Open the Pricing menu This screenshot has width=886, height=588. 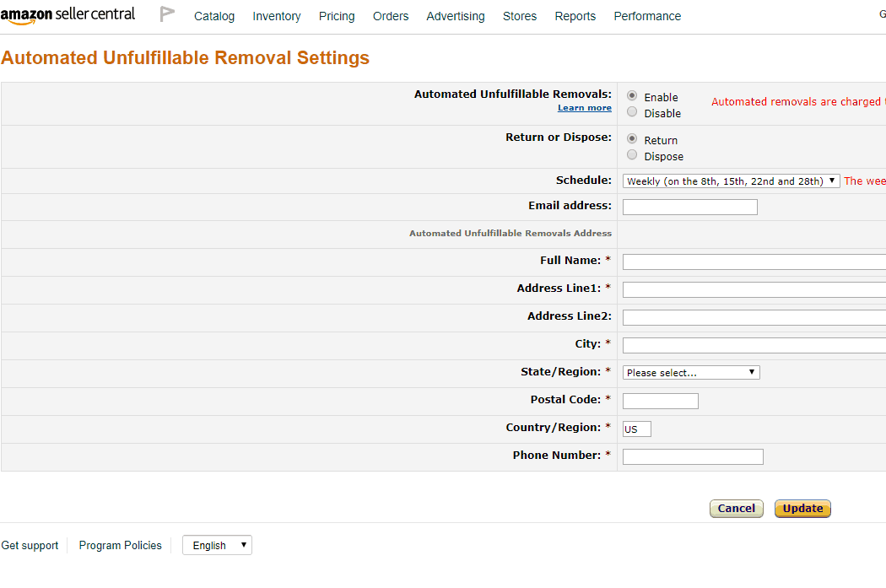click(x=337, y=16)
